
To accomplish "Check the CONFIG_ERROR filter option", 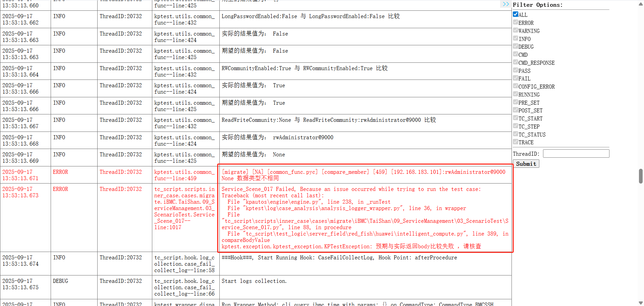I will 516,86.
